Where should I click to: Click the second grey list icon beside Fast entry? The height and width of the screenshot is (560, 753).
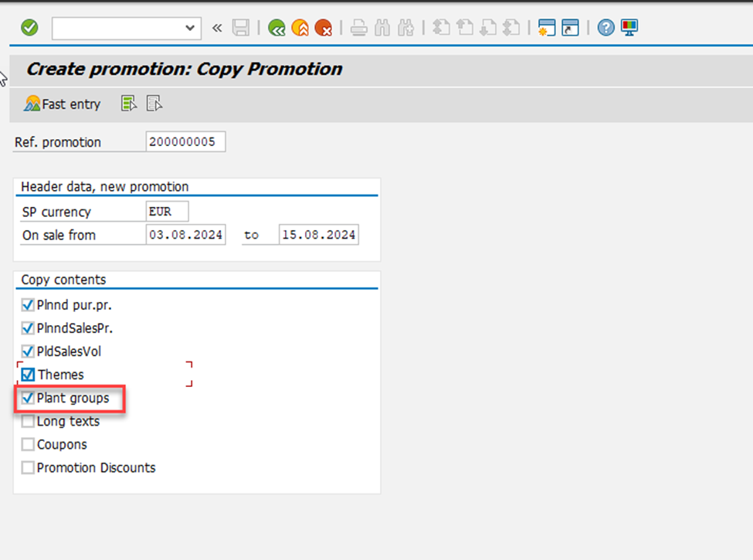154,104
